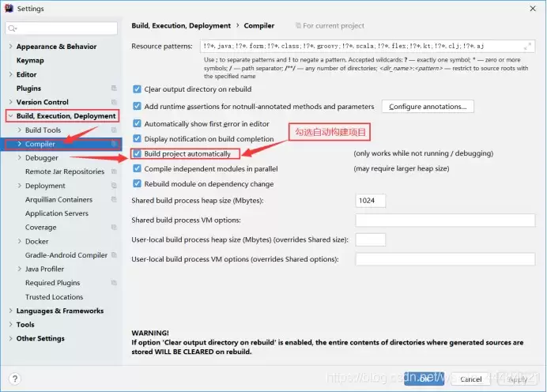547x392 pixels.
Task: Collapse Build, Execution, Deployment section
Action: (10, 116)
